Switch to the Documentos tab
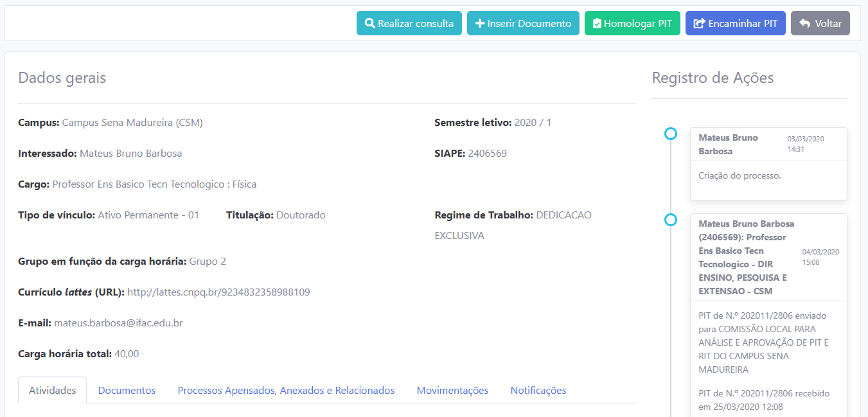This screenshot has height=417, width=868. pyautogui.click(x=127, y=391)
